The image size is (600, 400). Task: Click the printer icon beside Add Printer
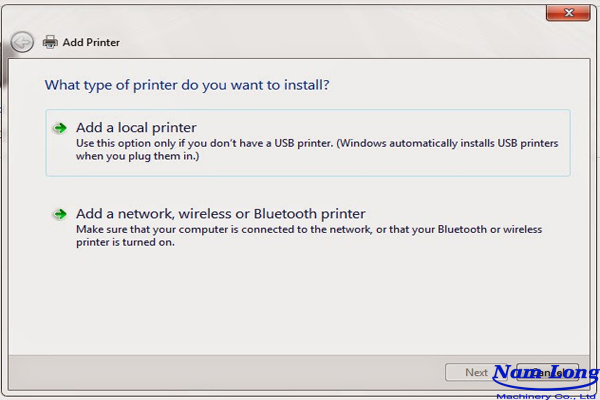point(50,43)
